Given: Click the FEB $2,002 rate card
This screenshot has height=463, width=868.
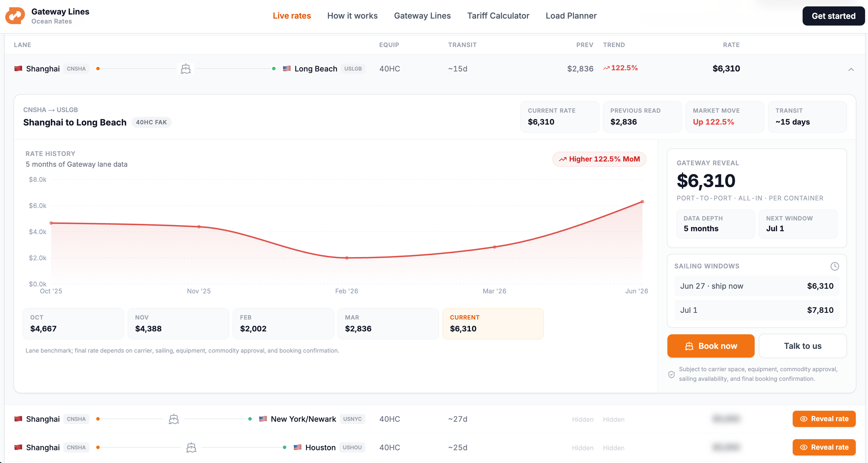Looking at the screenshot, I should pyautogui.click(x=283, y=324).
